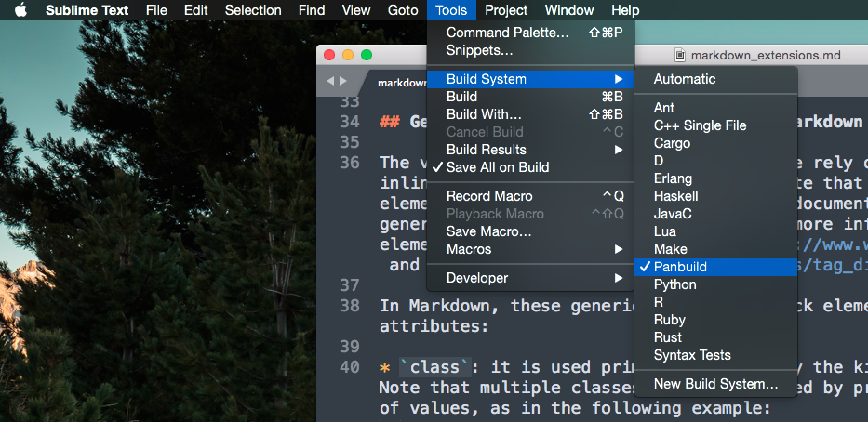Open the Selection menu

(253, 10)
